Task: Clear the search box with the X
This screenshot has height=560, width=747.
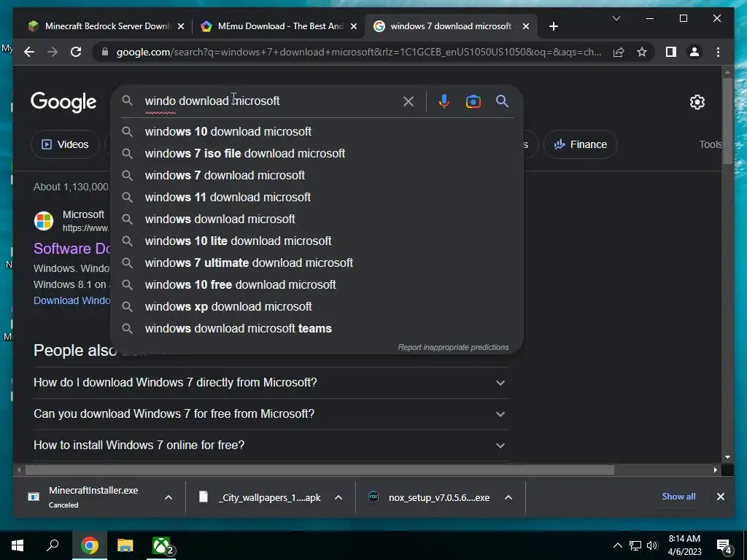Action: coord(409,101)
